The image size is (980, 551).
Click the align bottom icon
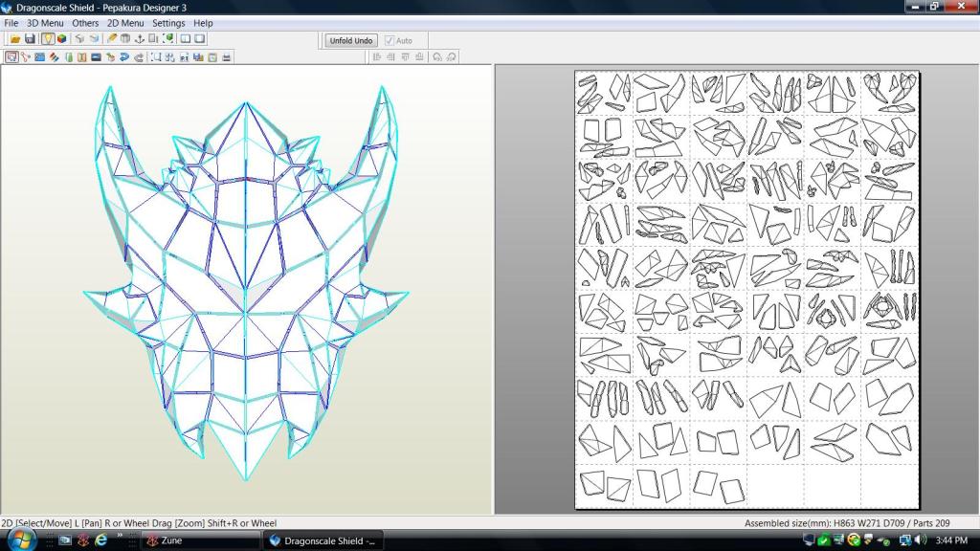click(419, 56)
